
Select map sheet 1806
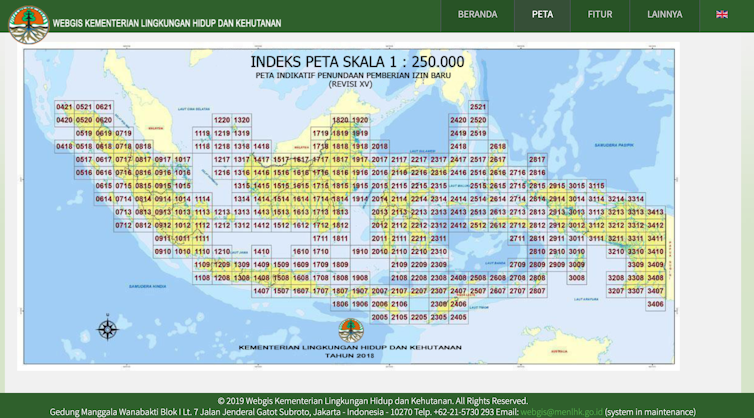coord(340,304)
